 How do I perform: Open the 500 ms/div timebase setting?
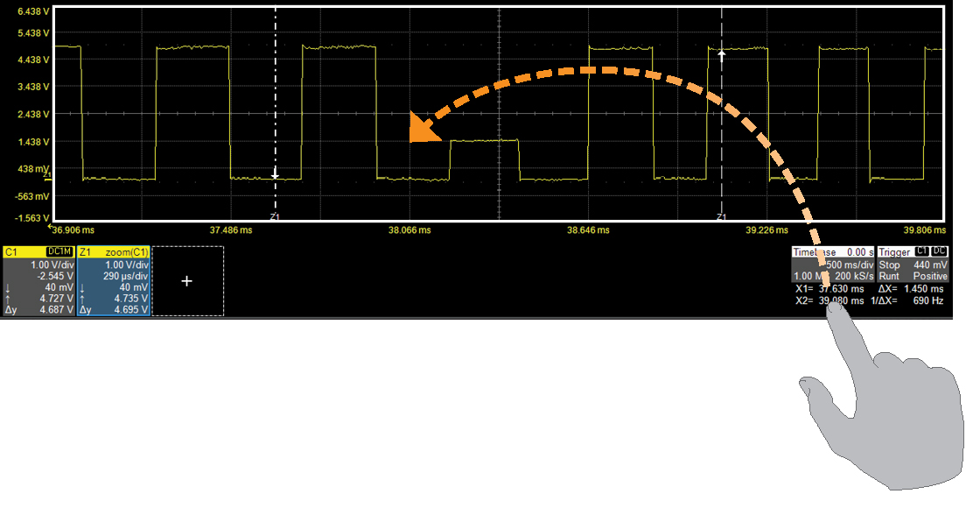[850, 265]
